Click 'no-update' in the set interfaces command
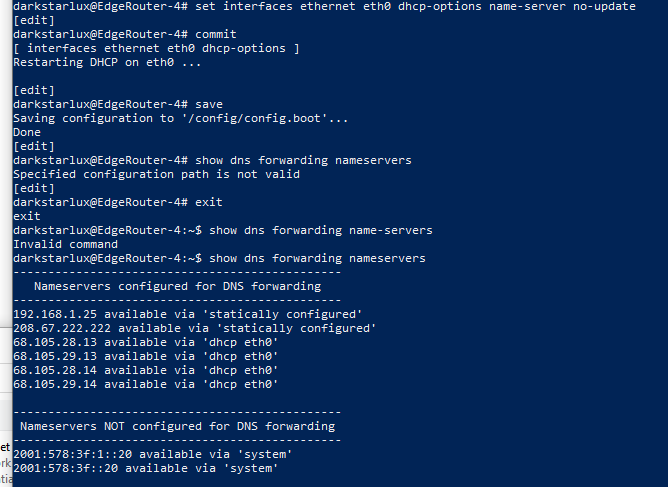This screenshot has height=487, width=668. 604,6
